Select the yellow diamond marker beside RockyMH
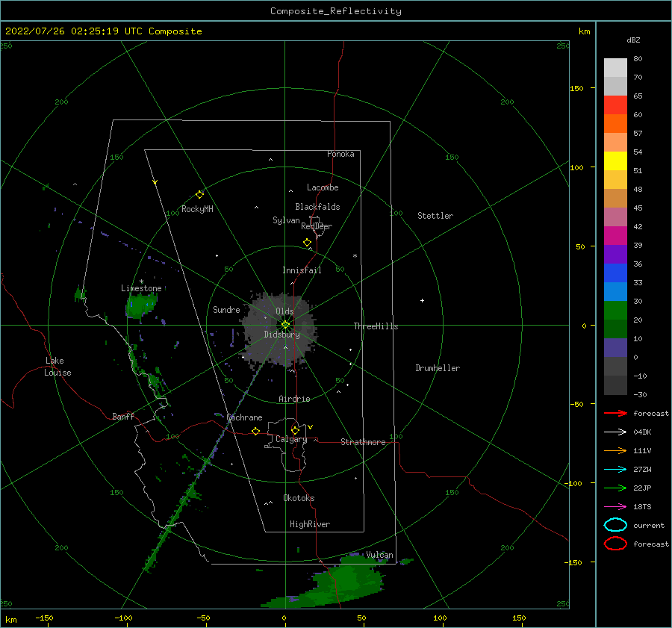 199,195
